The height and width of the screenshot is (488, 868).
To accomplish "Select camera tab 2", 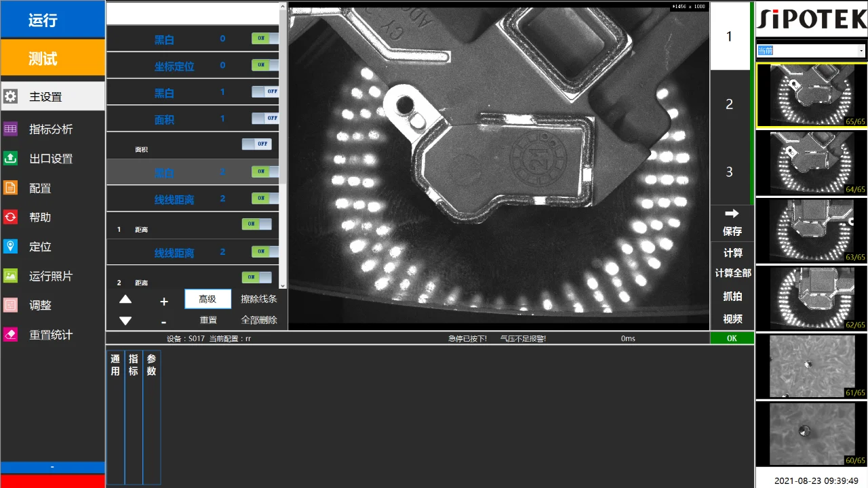I will [x=730, y=104].
